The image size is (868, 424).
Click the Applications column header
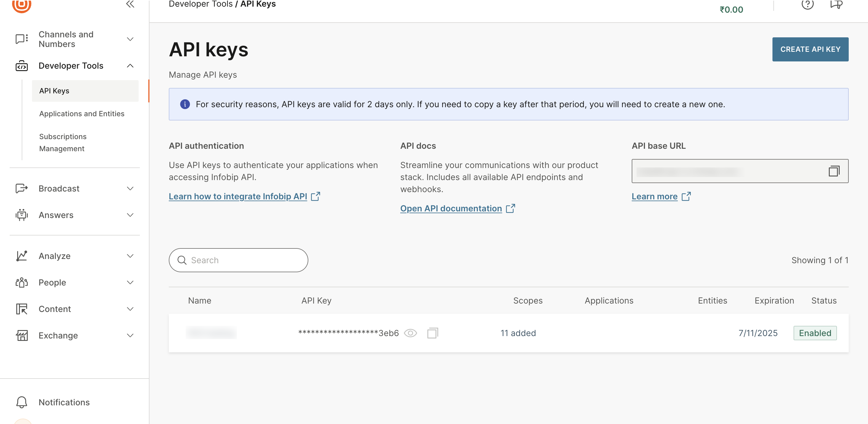point(609,301)
